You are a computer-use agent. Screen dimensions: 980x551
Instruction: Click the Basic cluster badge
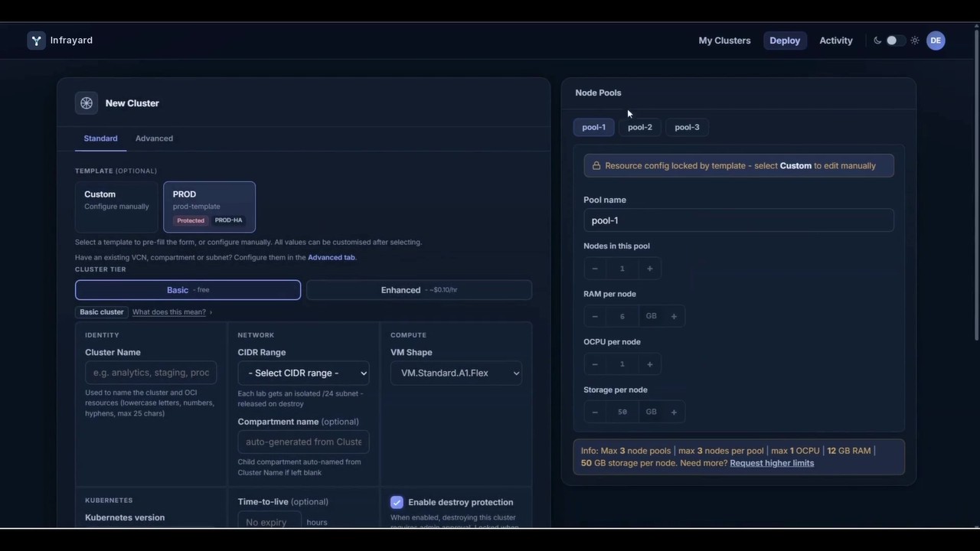(102, 312)
